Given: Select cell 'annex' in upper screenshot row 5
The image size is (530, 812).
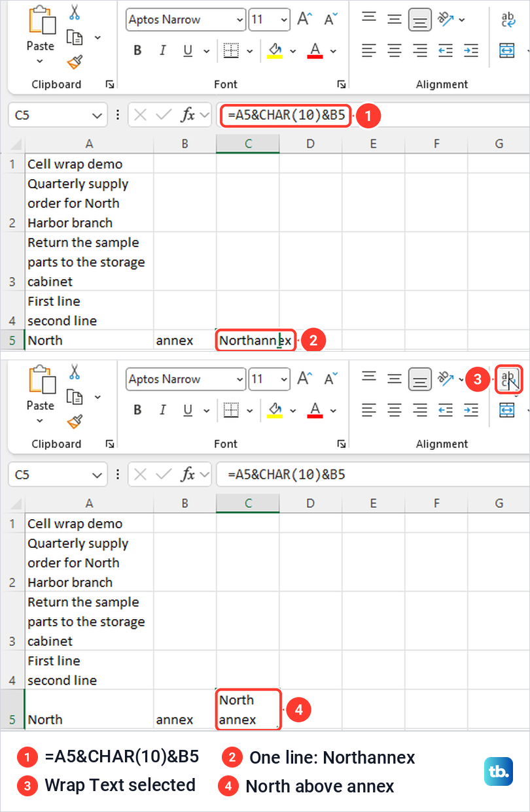Looking at the screenshot, I should point(185,341).
